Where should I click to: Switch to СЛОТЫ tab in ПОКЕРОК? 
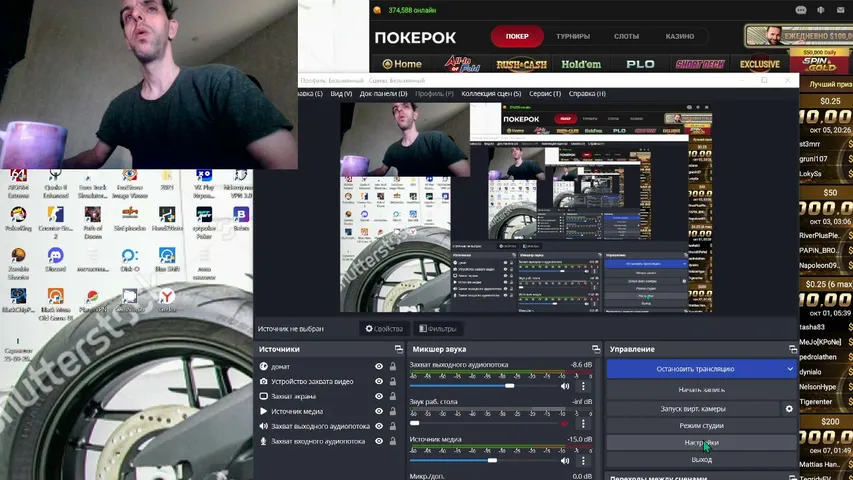pos(626,36)
